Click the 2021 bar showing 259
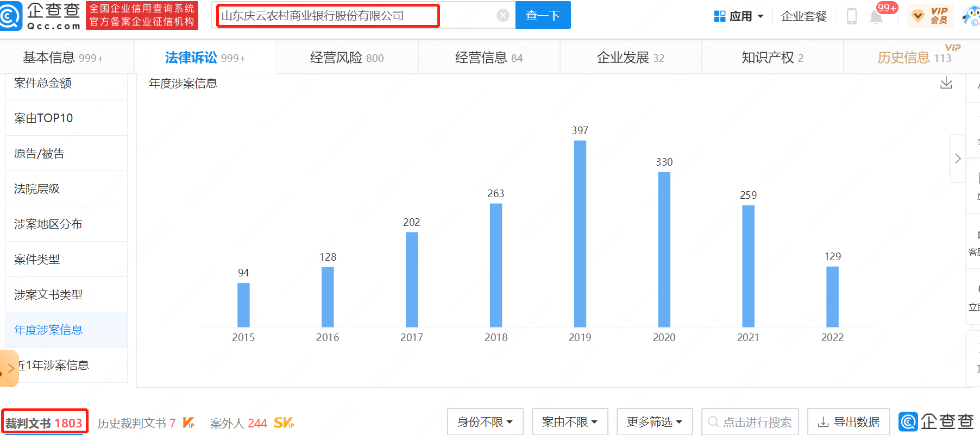Screen dimensions: 980x435 (x=749, y=266)
